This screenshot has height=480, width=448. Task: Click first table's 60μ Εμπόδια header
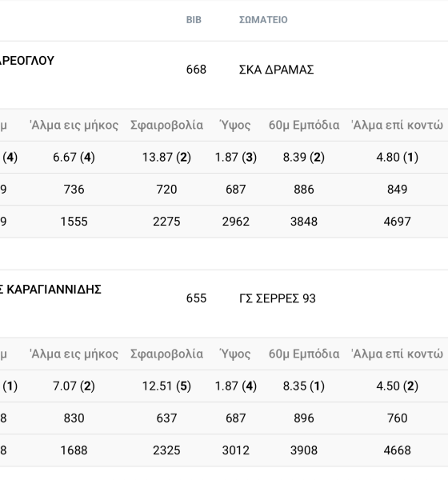point(304,125)
